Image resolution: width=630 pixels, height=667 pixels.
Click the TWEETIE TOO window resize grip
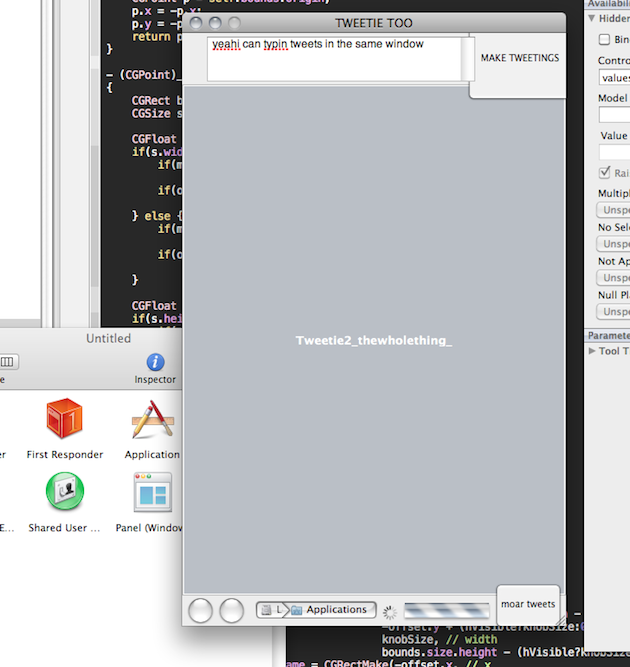point(561,620)
